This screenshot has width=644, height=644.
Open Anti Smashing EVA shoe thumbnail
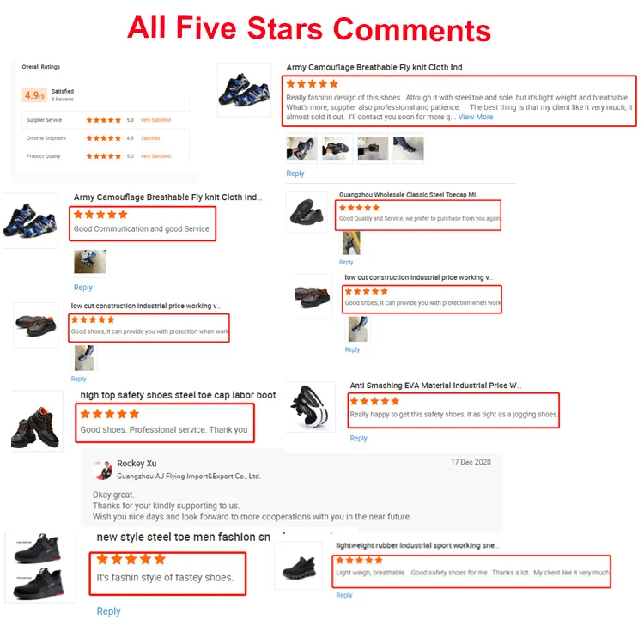311,407
